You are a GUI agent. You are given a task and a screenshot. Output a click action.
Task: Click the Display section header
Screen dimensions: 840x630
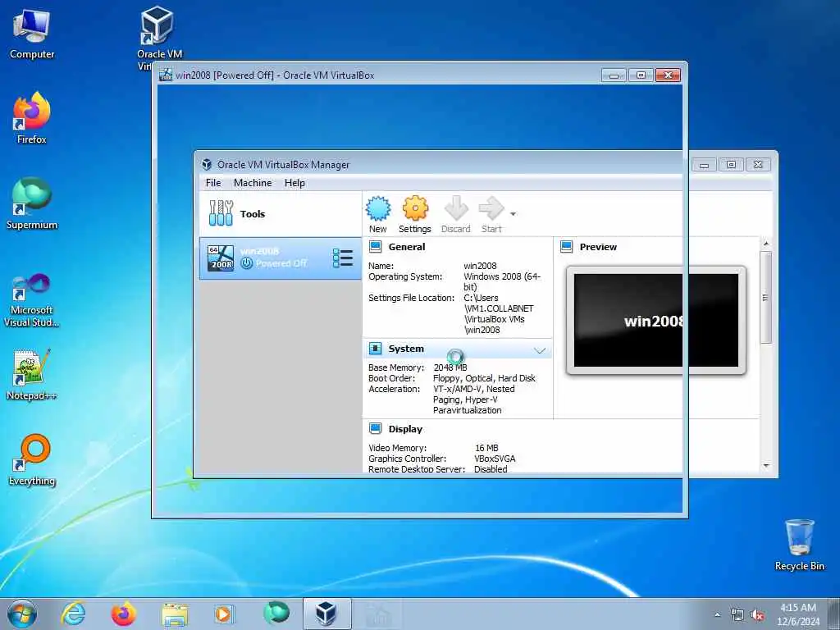tap(405, 429)
